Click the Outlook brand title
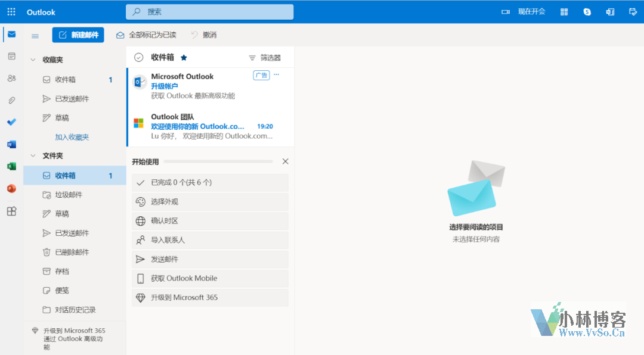 (41, 13)
